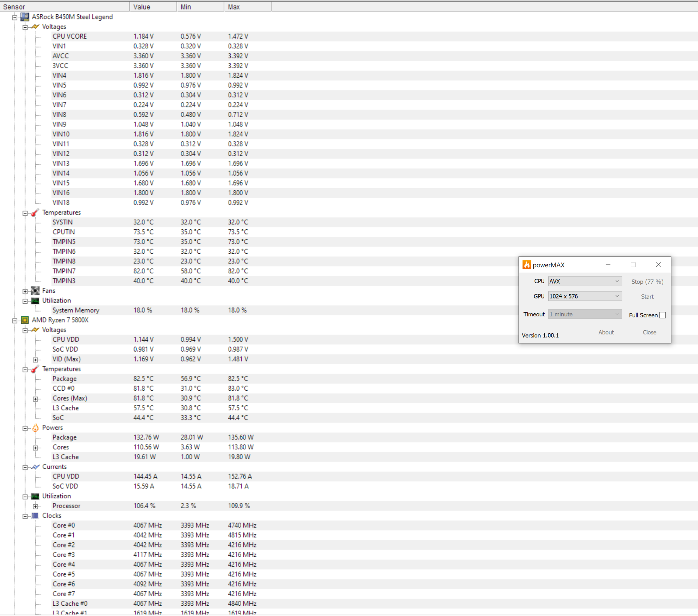Click the powerMAX flame app icon
The image size is (698, 616).
527,265
